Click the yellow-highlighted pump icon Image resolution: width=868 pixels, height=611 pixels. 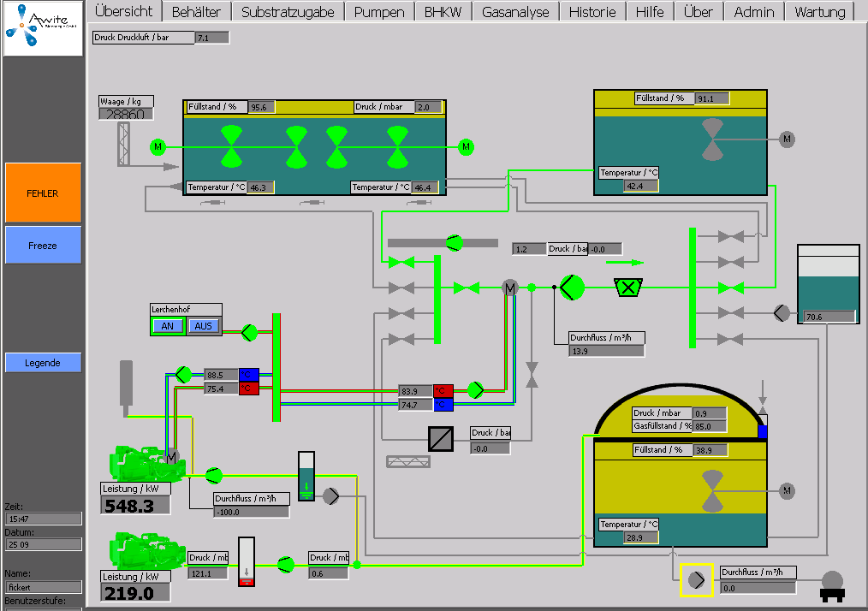(x=697, y=580)
